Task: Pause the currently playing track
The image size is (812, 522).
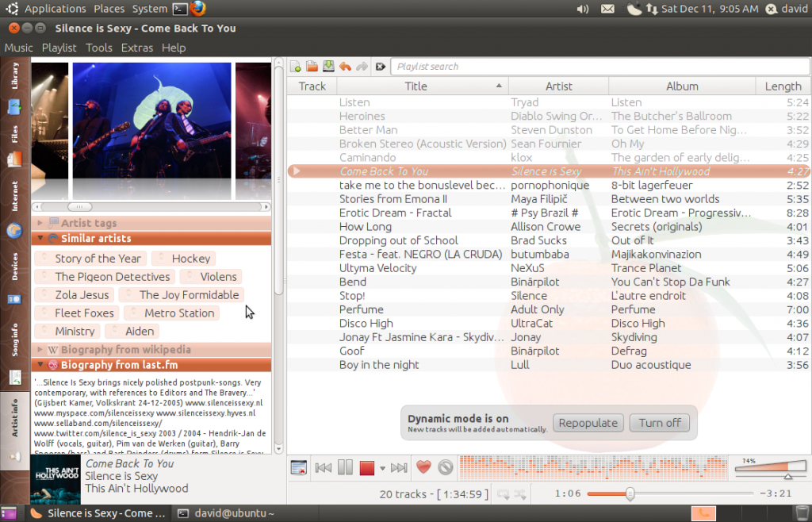Action: click(x=345, y=467)
